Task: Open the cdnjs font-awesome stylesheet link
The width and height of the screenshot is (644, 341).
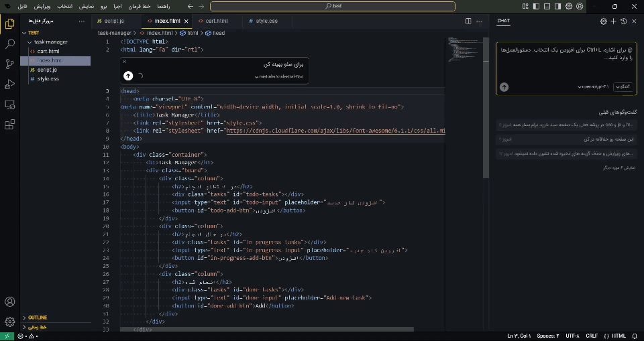Action: [x=335, y=131]
